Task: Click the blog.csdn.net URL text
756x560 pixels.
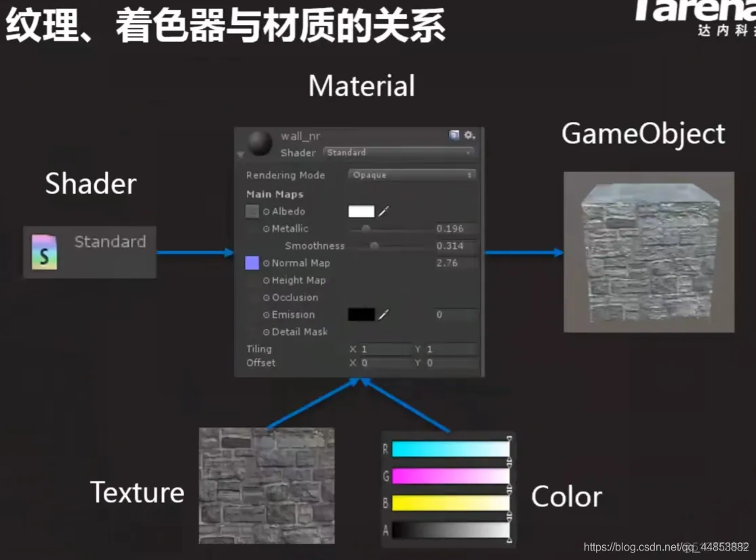Action: click(667, 547)
